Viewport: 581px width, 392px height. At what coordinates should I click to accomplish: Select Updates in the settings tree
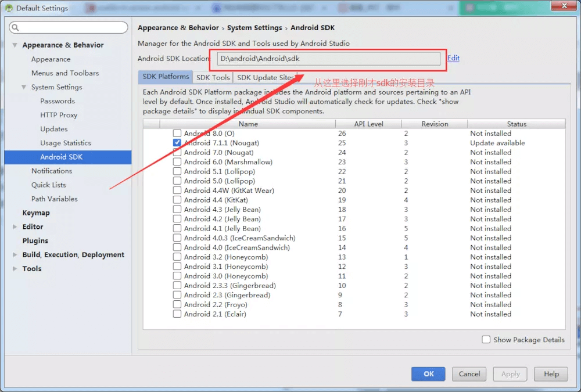pos(53,129)
